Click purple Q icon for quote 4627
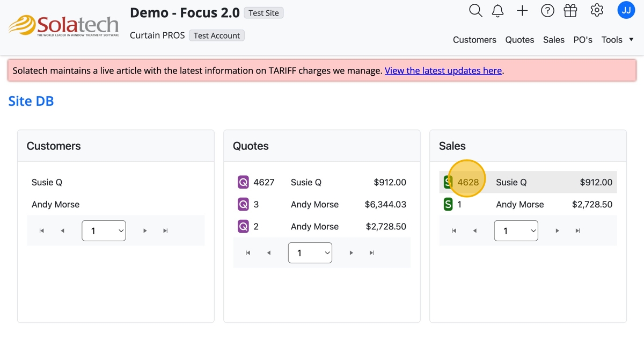This screenshot has width=644, height=360. [x=243, y=183]
